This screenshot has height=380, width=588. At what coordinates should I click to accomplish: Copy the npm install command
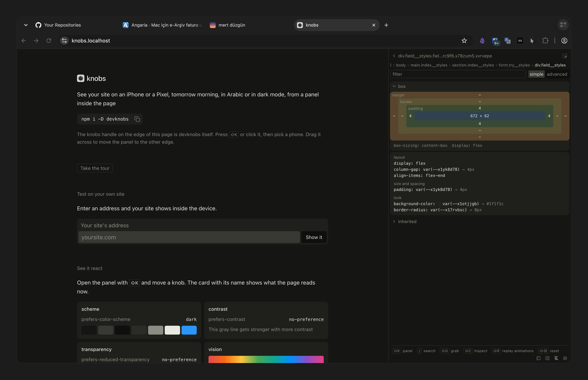(137, 119)
